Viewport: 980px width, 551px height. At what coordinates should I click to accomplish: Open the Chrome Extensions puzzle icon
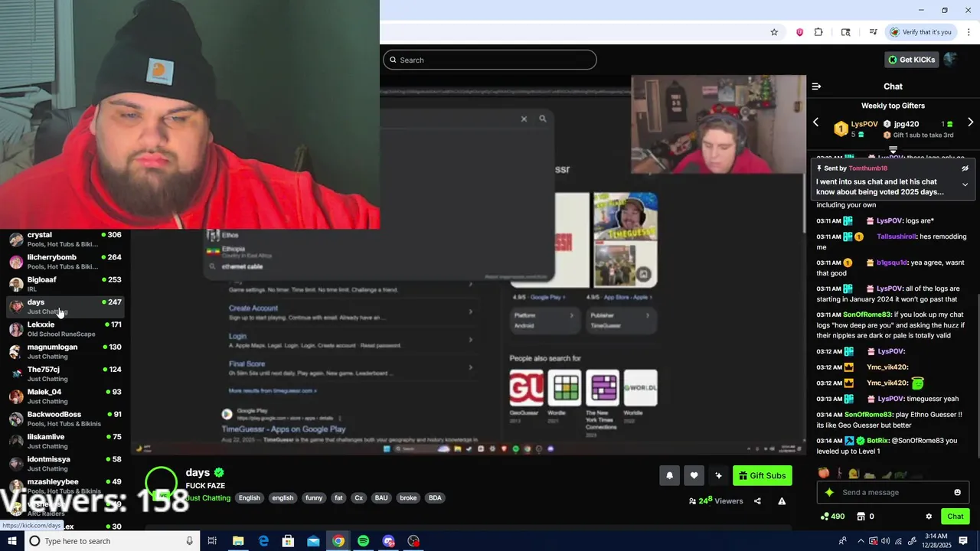818,32
